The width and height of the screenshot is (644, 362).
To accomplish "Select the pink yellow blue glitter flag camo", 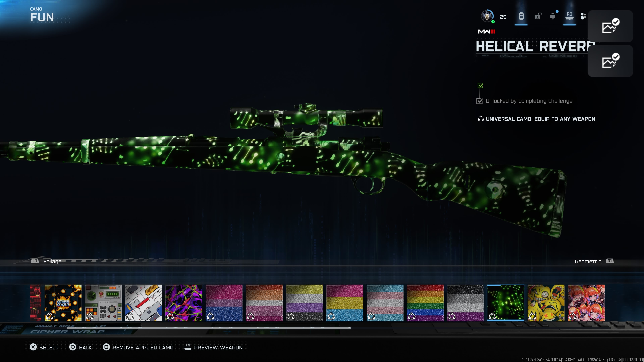I will [x=345, y=303].
